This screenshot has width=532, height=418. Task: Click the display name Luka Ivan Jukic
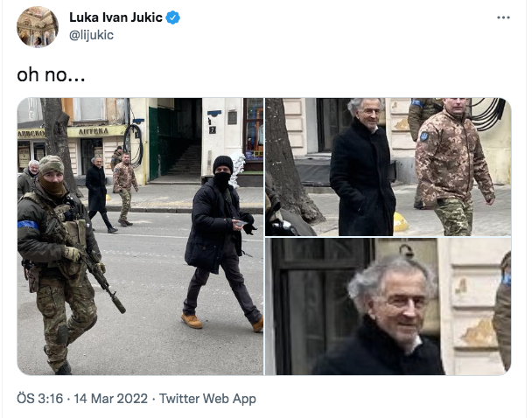116,17
